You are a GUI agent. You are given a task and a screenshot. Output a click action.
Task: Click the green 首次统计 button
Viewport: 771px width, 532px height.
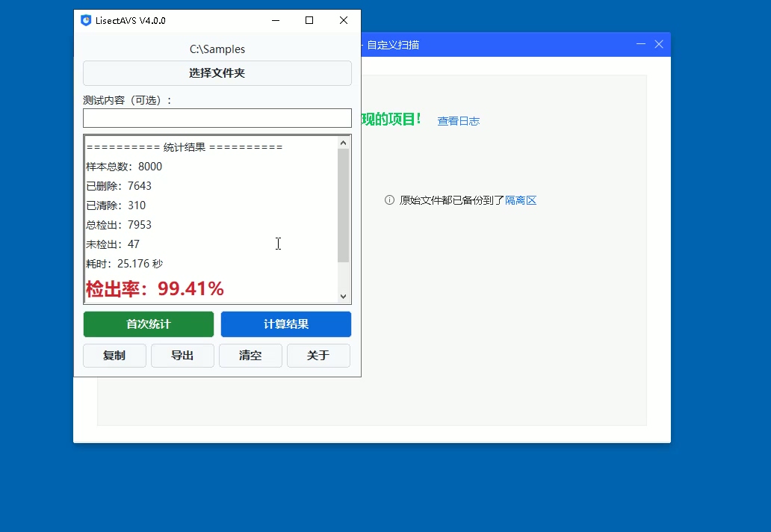(149, 324)
